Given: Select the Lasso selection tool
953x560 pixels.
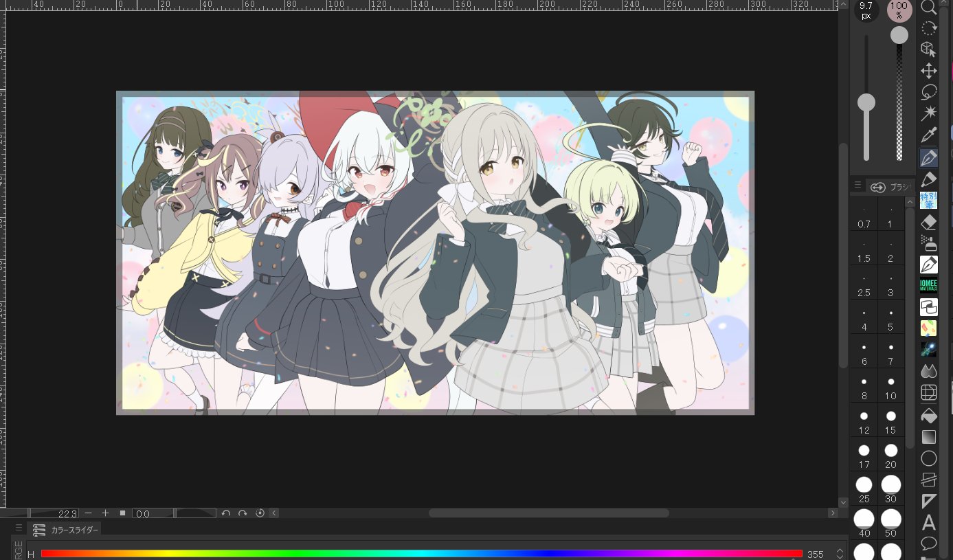Looking at the screenshot, I should point(928,92).
